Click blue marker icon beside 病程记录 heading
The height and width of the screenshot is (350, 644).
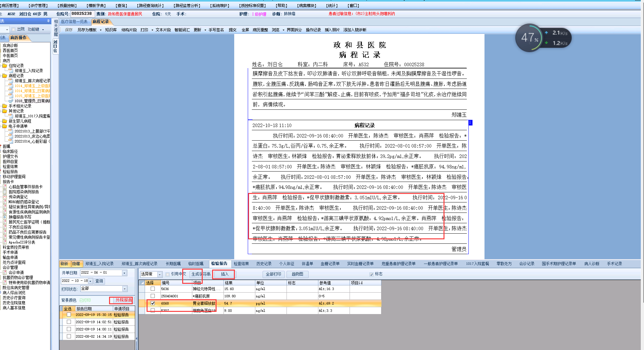[x=470, y=123]
